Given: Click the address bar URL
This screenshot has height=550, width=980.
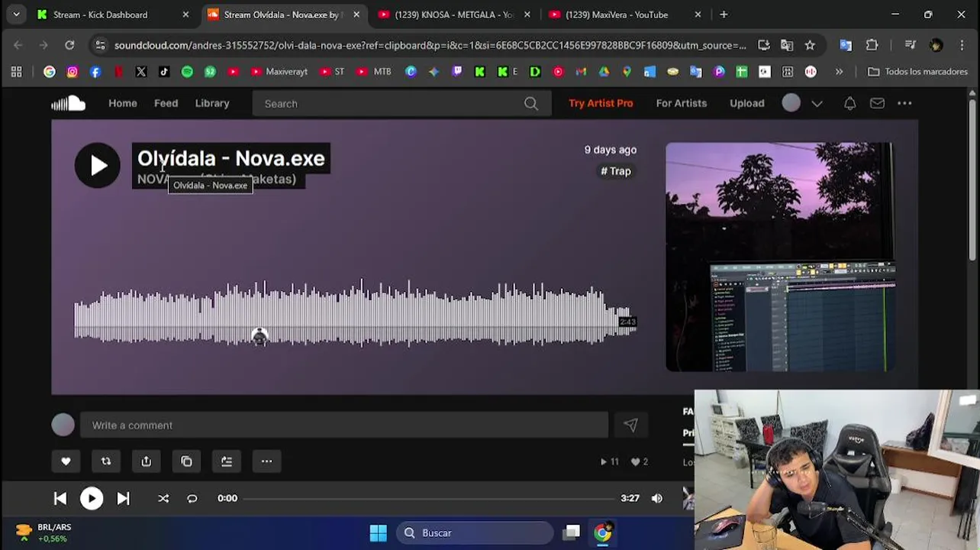Looking at the screenshot, I should (430, 45).
